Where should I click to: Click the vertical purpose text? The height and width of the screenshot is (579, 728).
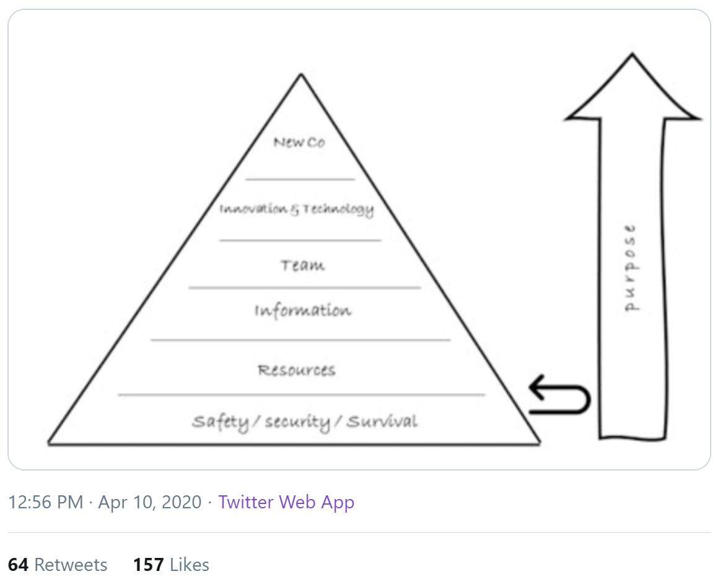[630, 268]
